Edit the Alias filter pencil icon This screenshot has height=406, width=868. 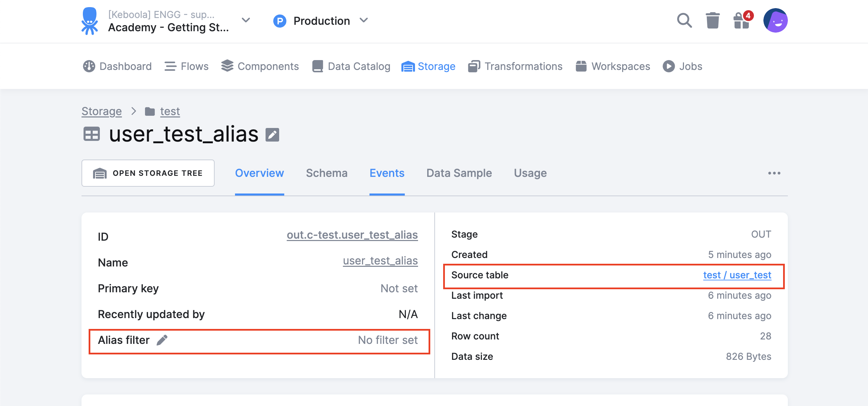[x=162, y=340]
